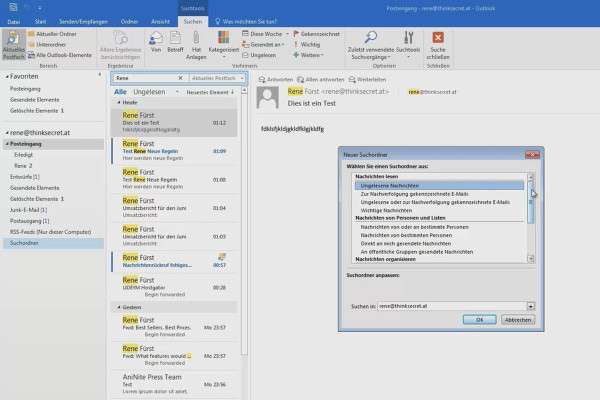Screen dimensions: 600x400
Task: Open the Ordner tab
Action: 129,22
